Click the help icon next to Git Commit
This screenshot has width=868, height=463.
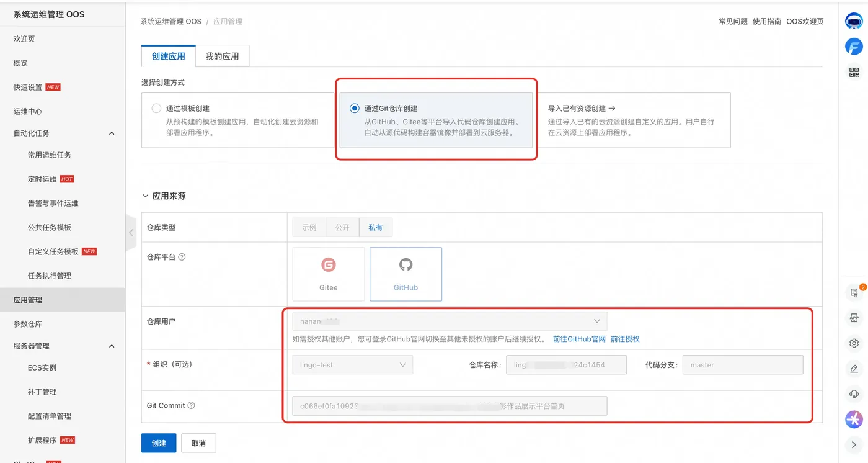(191, 405)
